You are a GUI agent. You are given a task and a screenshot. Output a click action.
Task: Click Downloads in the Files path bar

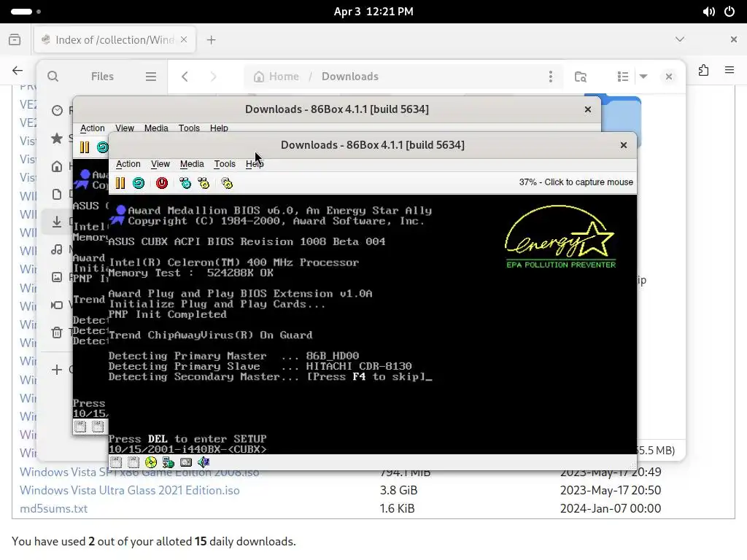pyautogui.click(x=349, y=76)
